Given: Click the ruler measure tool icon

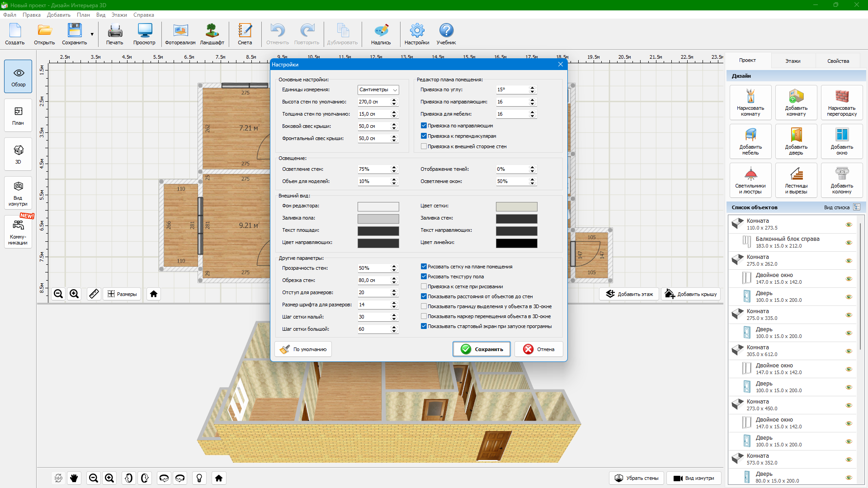Looking at the screenshot, I should 94,294.
